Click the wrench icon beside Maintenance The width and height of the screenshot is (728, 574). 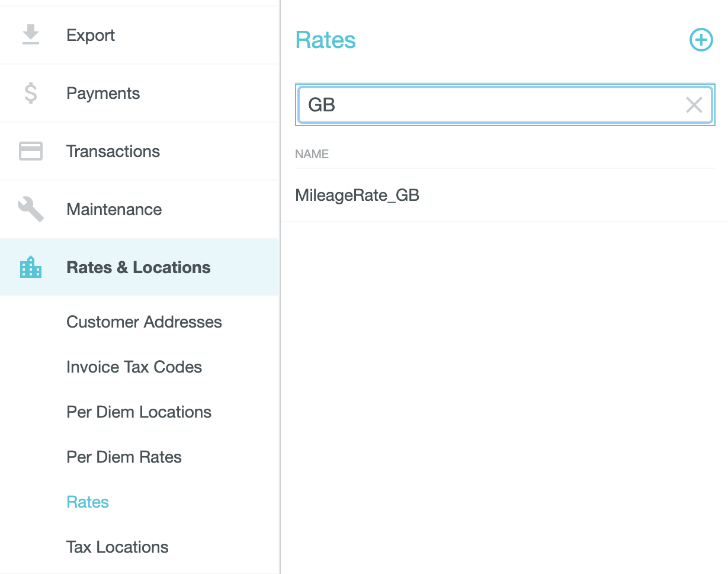(31, 209)
